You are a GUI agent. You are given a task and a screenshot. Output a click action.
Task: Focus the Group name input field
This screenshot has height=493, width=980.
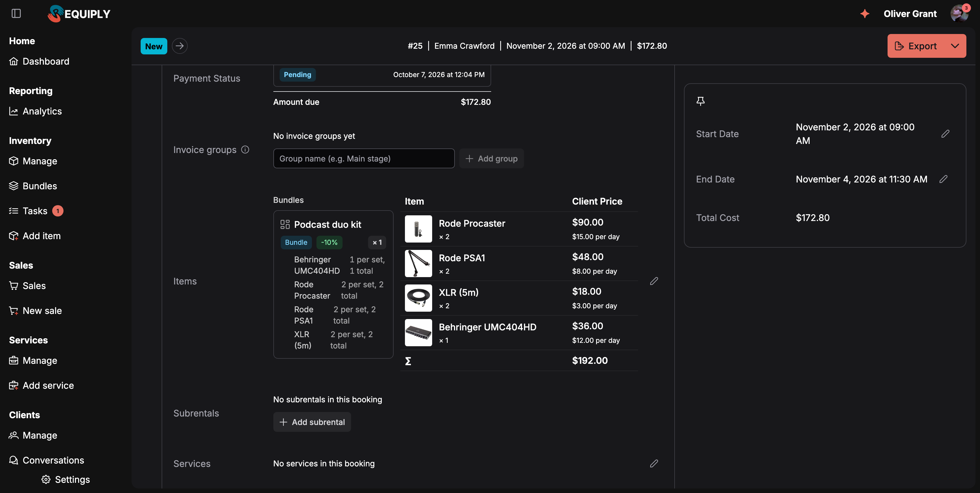[x=364, y=158]
